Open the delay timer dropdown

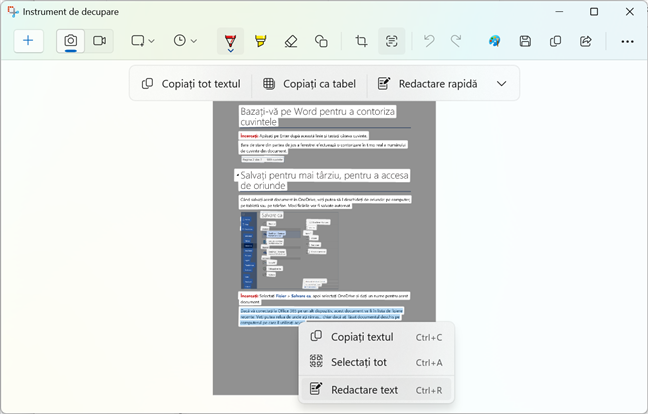pos(185,41)
